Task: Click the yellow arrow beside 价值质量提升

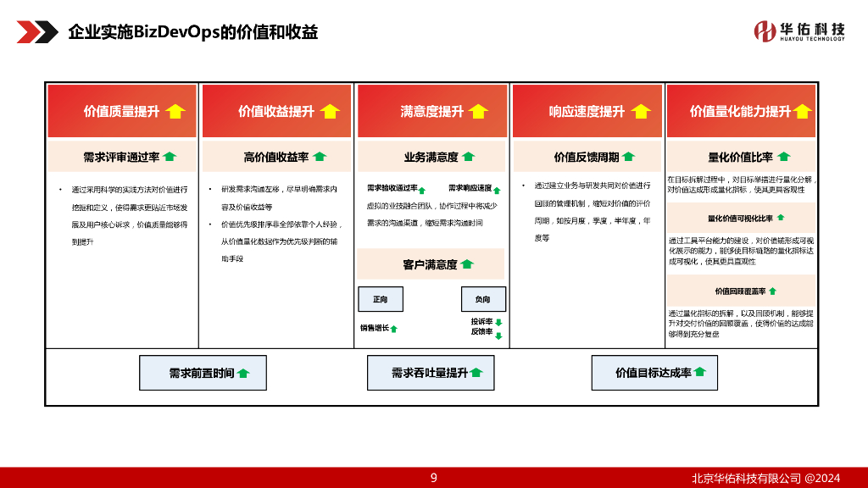Action: pos(175,111)
